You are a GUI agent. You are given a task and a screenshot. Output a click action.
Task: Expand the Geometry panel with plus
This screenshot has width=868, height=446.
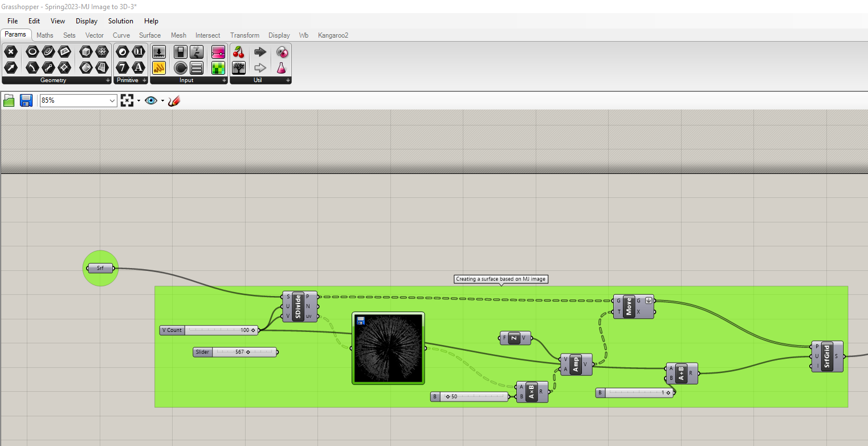click(108, 80)
